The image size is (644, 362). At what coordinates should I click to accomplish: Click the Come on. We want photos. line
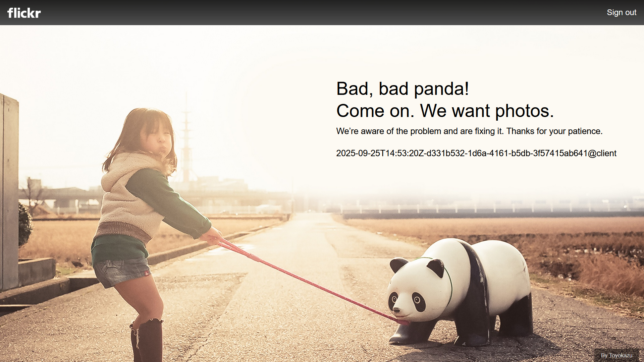tap(445, 111)
